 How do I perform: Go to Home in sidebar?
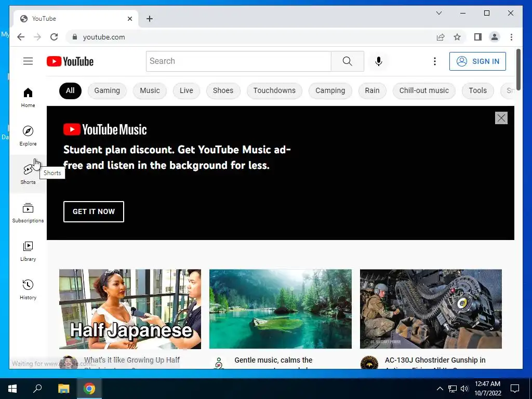(28, 97)
